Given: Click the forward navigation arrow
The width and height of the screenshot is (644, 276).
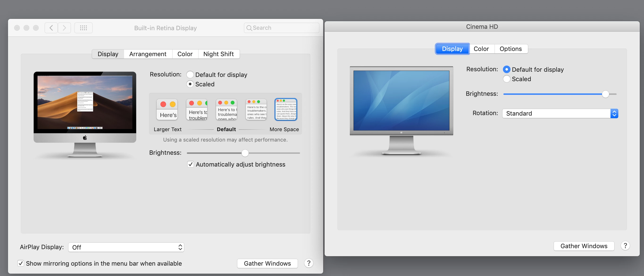Looking at the screenshot, I should point(64,28).
